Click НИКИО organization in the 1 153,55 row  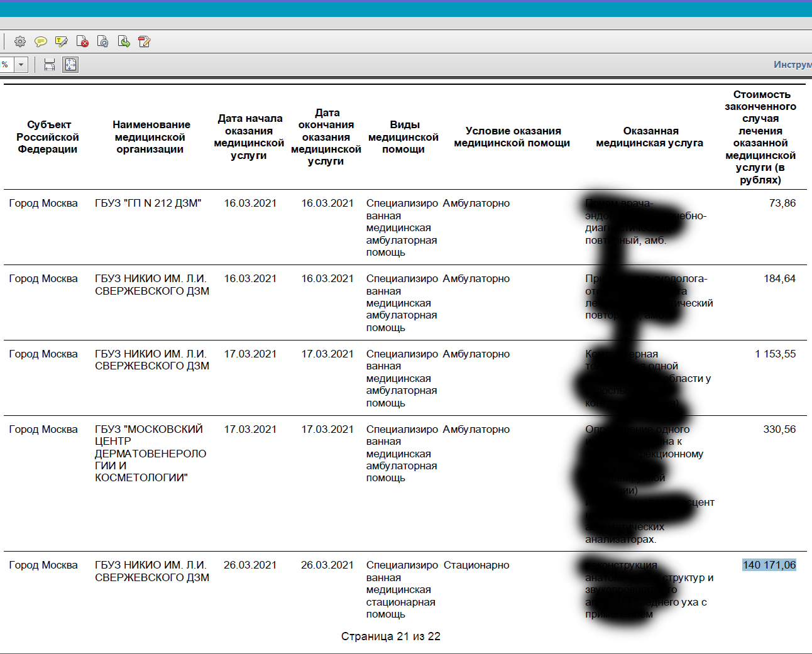152,360
